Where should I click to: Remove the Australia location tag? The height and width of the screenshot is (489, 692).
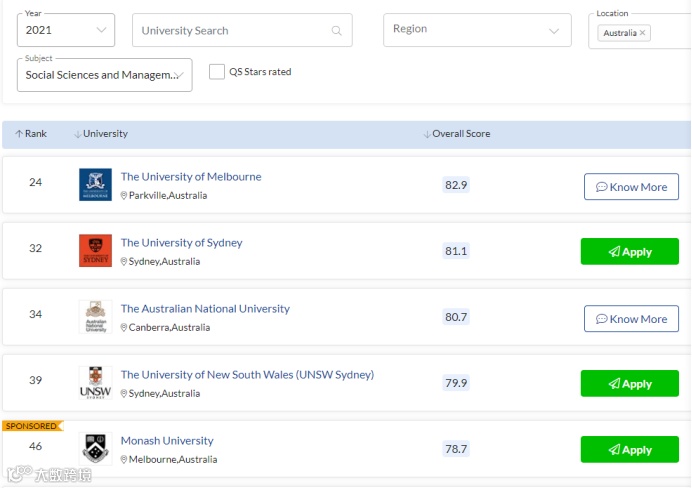tap(642, 33)
